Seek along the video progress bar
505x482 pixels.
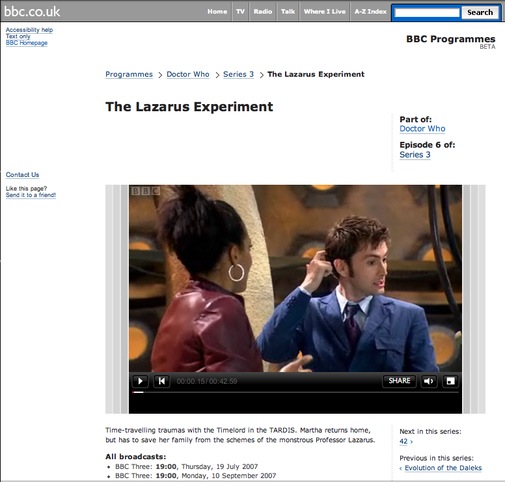pyautogui.click(x=295, y=392)
